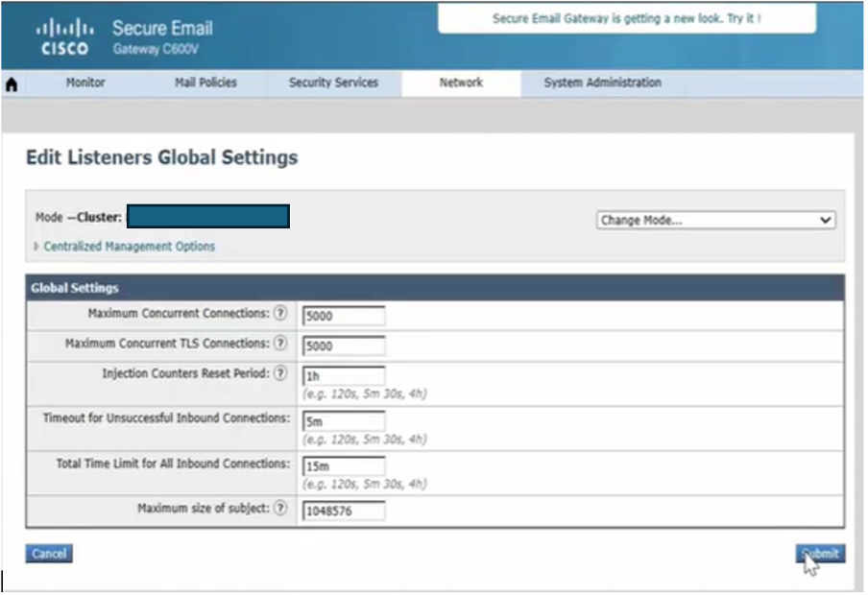Open help icon for Maximum size of subject

click(280, 509)
